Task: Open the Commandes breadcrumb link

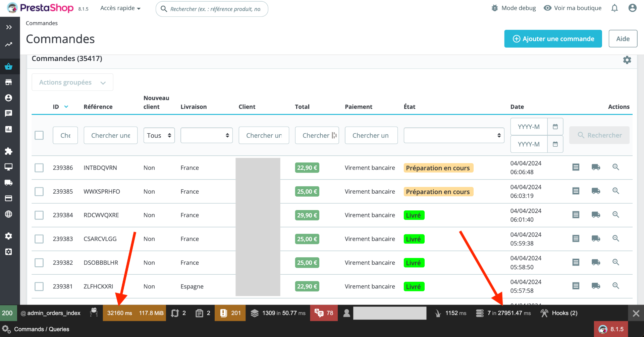Action: [x=42, y=23]
